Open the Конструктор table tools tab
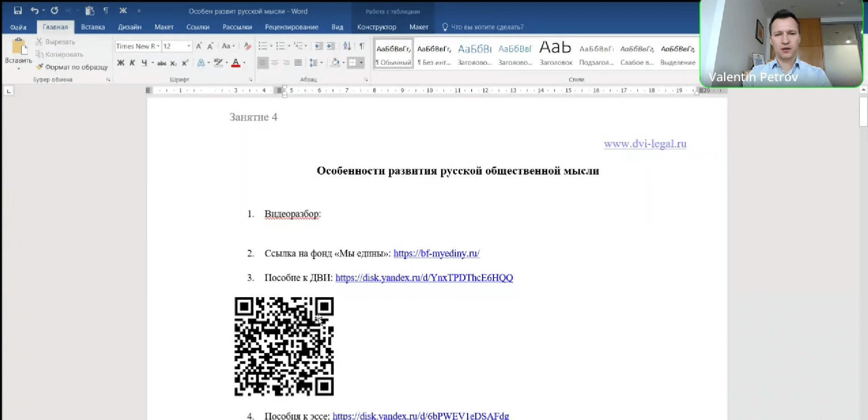Screen dimensions: 868x420 pos(376,27)
